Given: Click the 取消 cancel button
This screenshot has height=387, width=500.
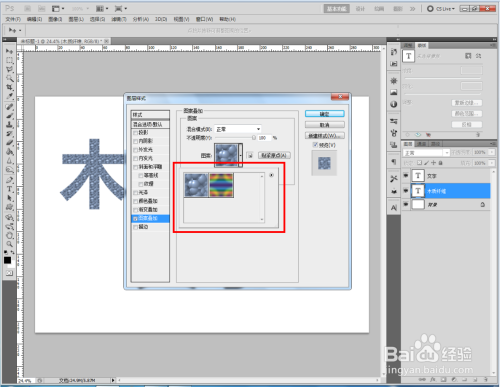Looking at the screenshot, I should click(325, 125).
